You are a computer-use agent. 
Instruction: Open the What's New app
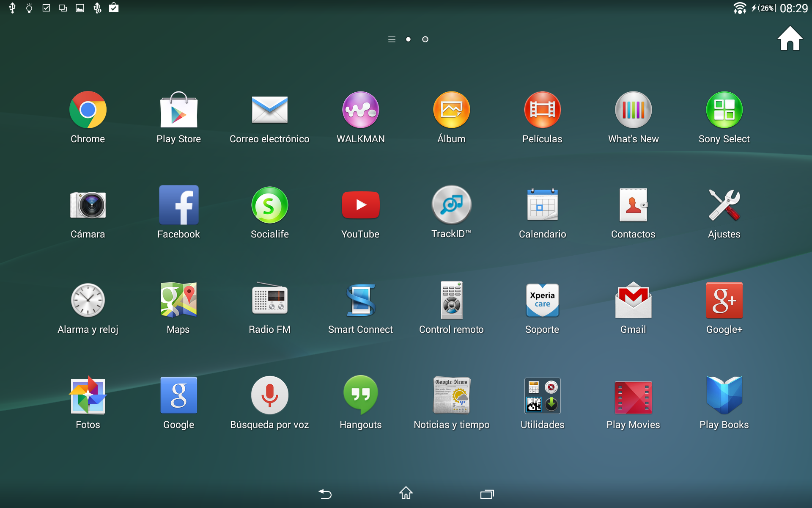(x=633, y=110)
